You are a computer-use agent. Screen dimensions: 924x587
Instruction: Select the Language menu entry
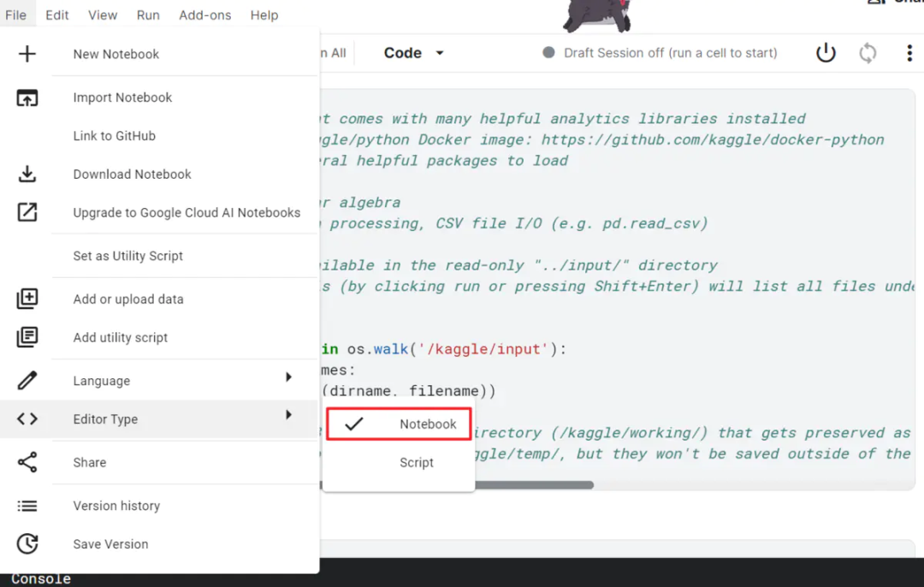click(x=160, y=381)
